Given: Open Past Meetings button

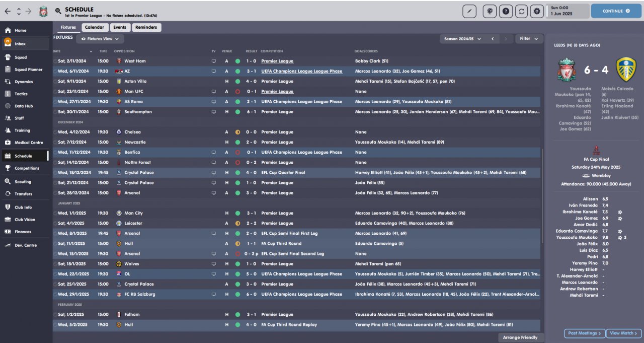Looking at the screenshot, I should 585,333.
